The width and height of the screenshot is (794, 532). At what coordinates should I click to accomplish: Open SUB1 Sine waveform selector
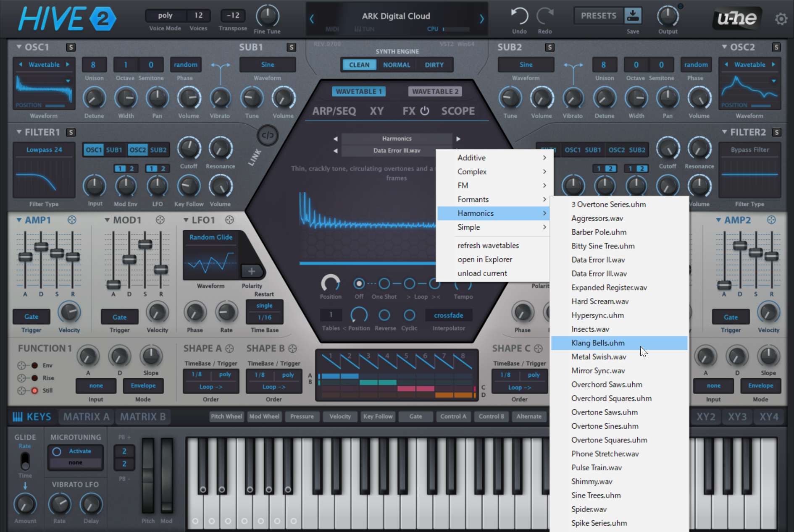(268, 65)
